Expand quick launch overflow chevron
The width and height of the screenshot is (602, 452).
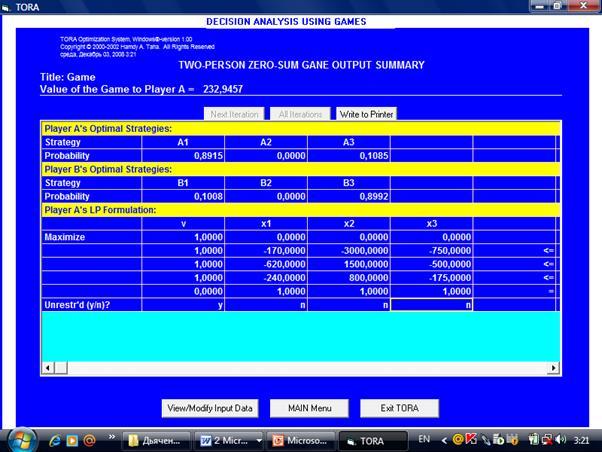click(x=111, y=440)
